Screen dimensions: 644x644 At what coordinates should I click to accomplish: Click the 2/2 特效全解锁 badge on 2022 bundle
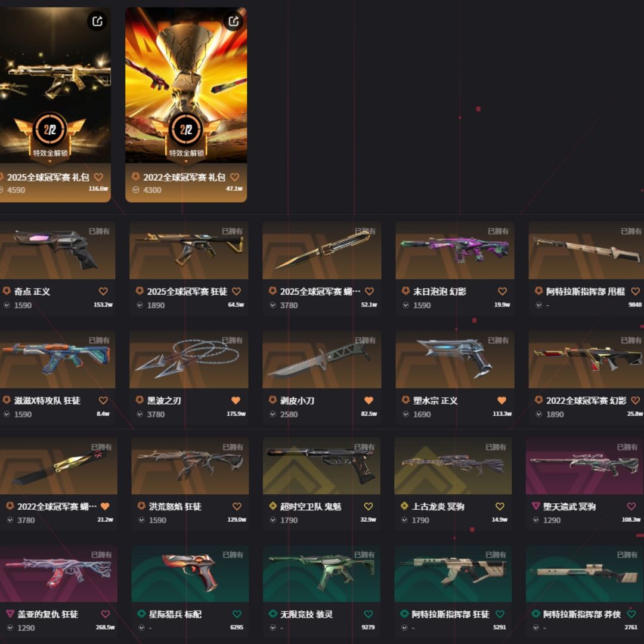click(186, 135)
